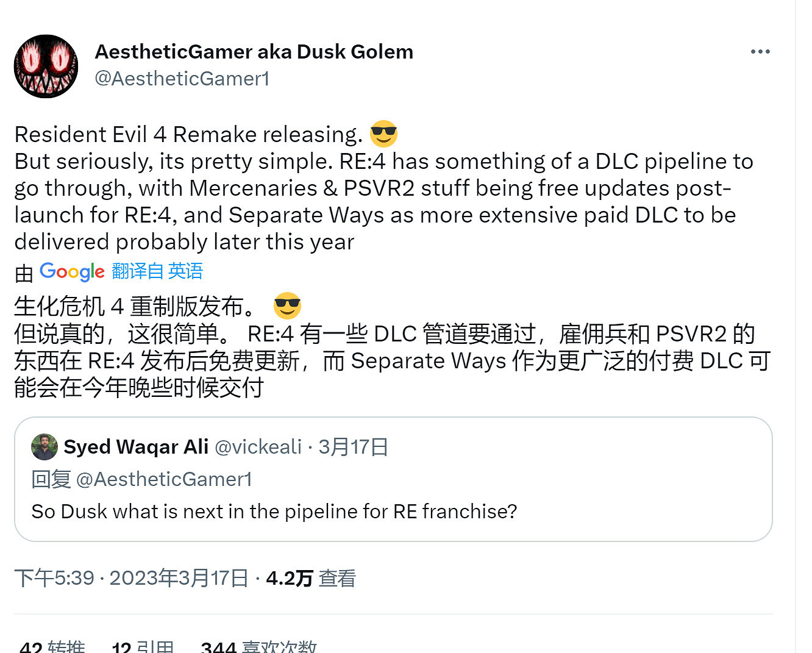This screenshot has height=653, width=812.
Task: Open Syed Waqar Ali's profile picture
Action: [x=45, y=446]
